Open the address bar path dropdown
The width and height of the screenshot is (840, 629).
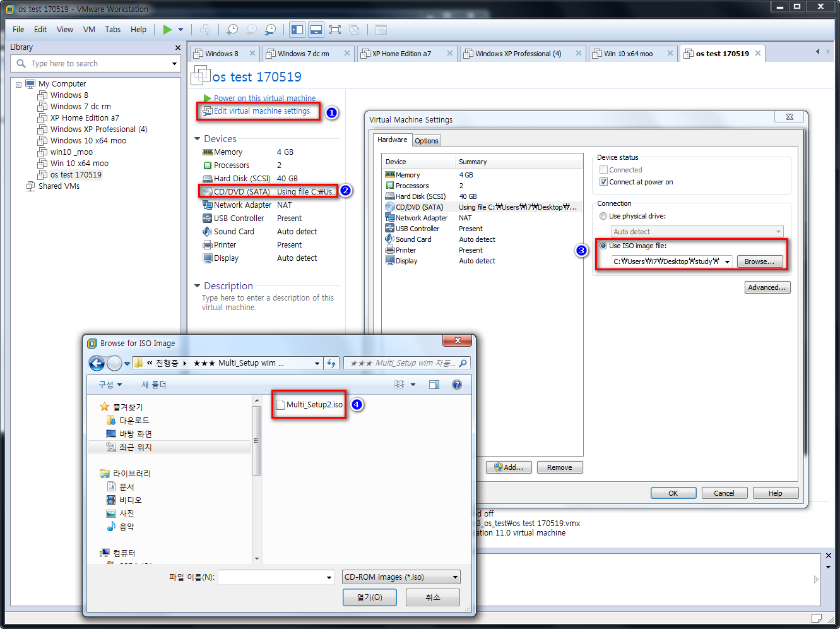(317, 363)
